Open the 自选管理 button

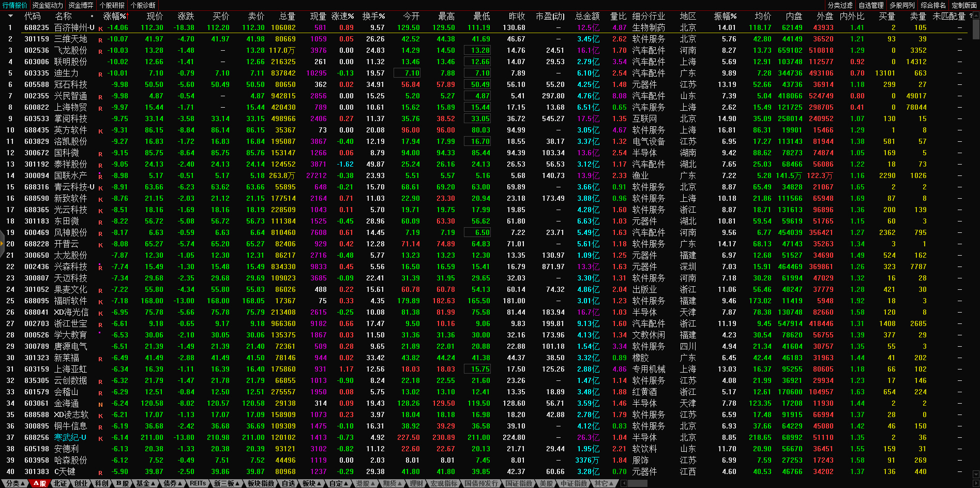(x=871, y=5)
